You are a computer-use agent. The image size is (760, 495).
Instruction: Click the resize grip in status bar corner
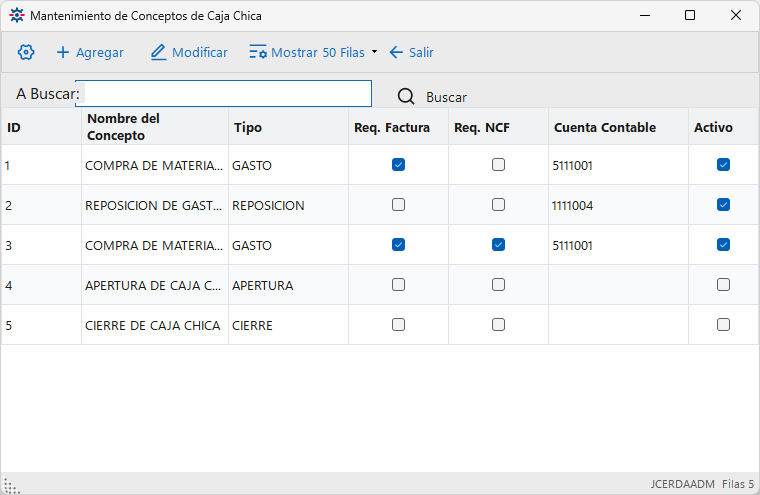pyautogui.click(x=11, y=485)
